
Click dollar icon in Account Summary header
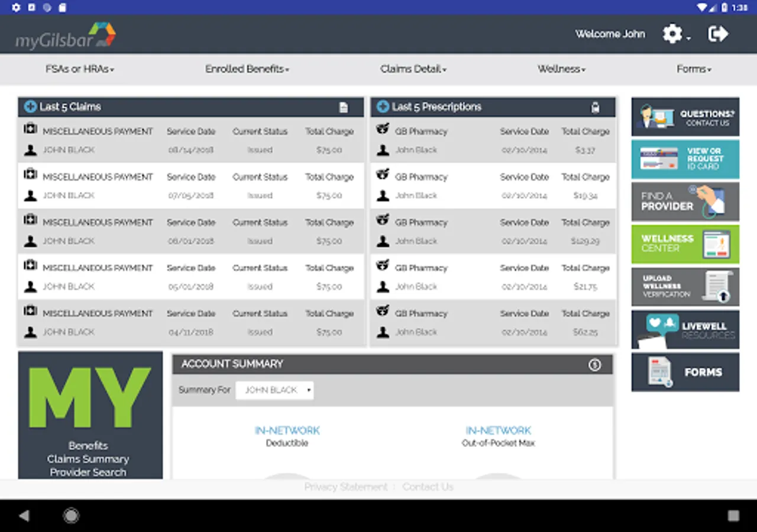pos(594,365)
